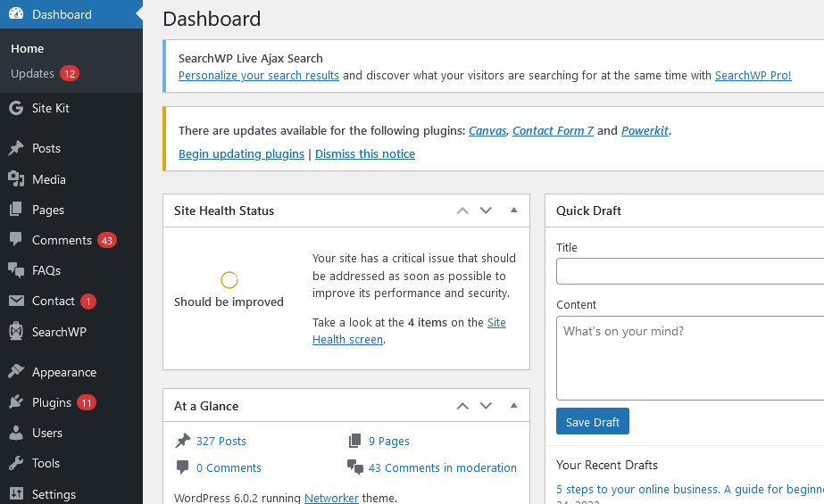
Task: Click the Site Kit Google icon
Action: [x=16, y=108]
